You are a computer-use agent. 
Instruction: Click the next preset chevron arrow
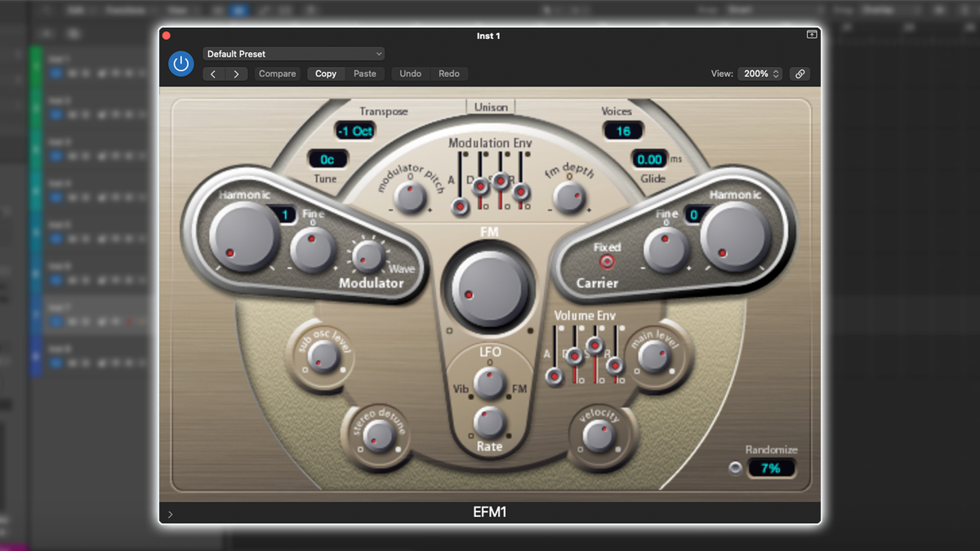click(x=236, y=73)
